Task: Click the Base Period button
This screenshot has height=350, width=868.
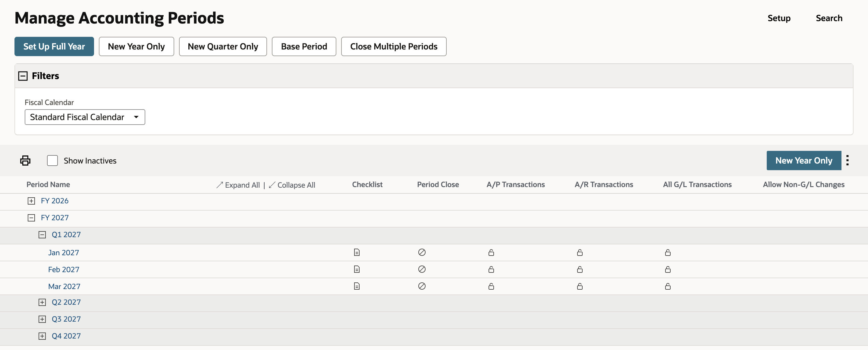Action: [304, 46]
